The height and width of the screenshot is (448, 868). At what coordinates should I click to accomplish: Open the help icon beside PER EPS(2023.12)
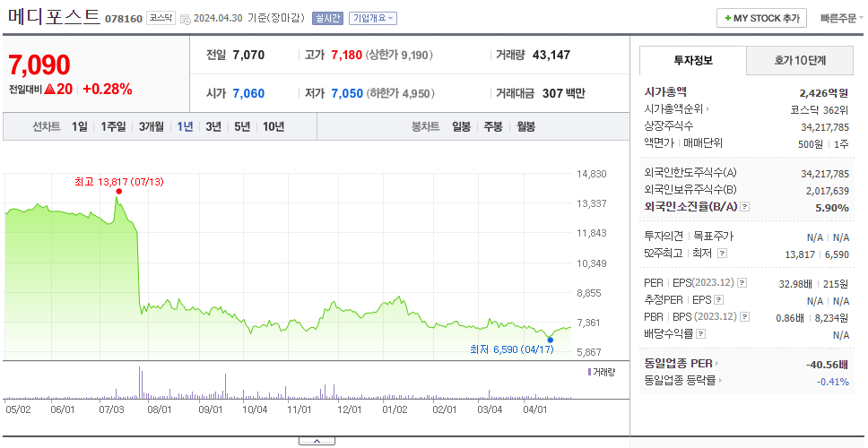[742, 283]
